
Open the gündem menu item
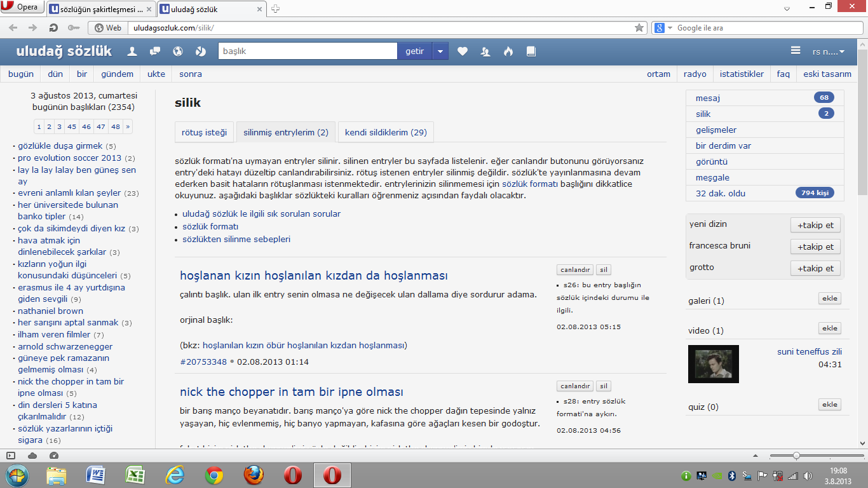pos(118,74)
